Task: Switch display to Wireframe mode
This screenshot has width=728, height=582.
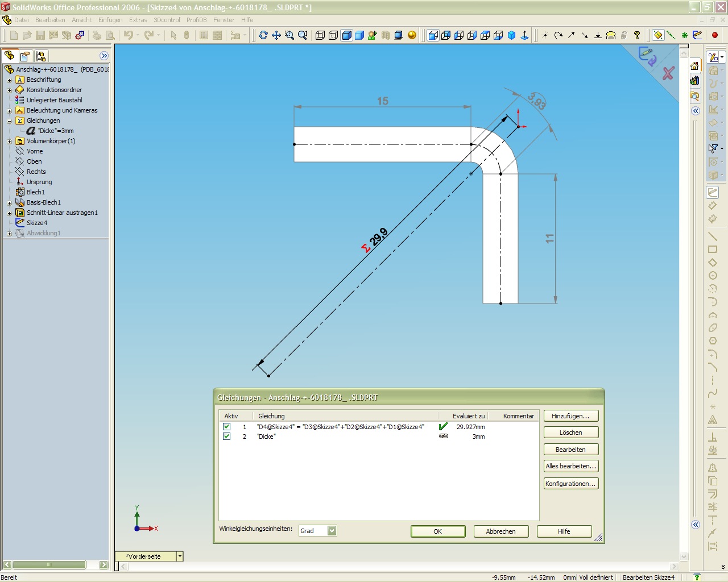Action: coord(320,35)
